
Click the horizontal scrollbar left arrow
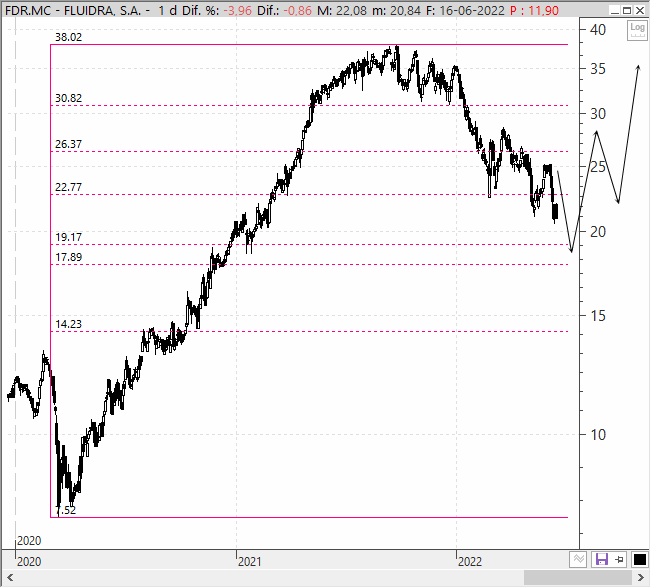pyautogui.click(x=10, y=578)
